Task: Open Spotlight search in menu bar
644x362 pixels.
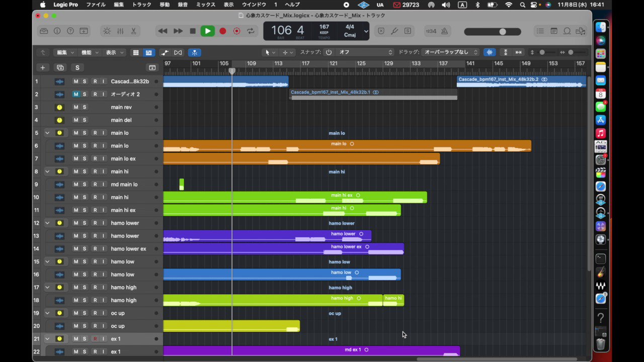Action: (523, 5)
